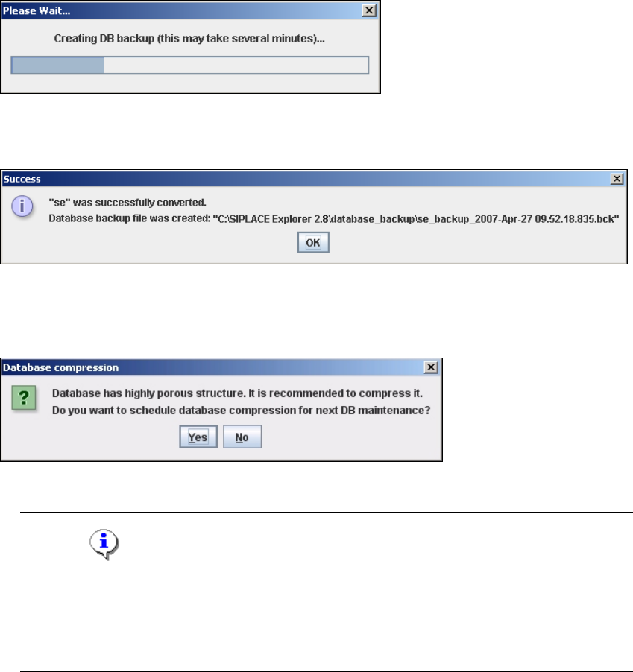Choose Yes to schedule database compression
Viewport: 633px width, 672px height.
pyautogui.click(x=198, y=437)
